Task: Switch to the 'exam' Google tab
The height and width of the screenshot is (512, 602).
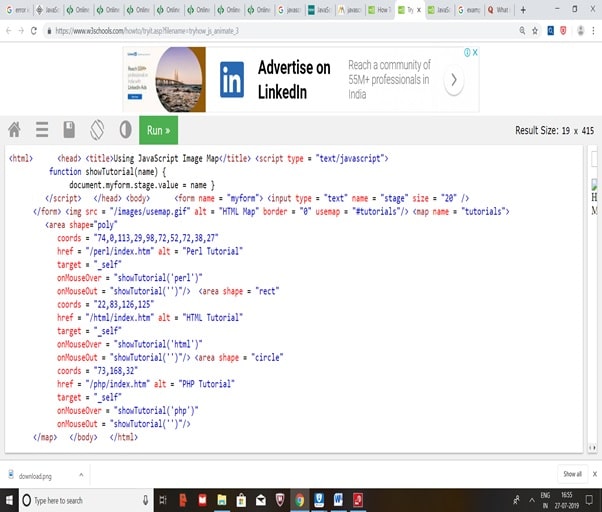Action: click(x=469, y=10)
